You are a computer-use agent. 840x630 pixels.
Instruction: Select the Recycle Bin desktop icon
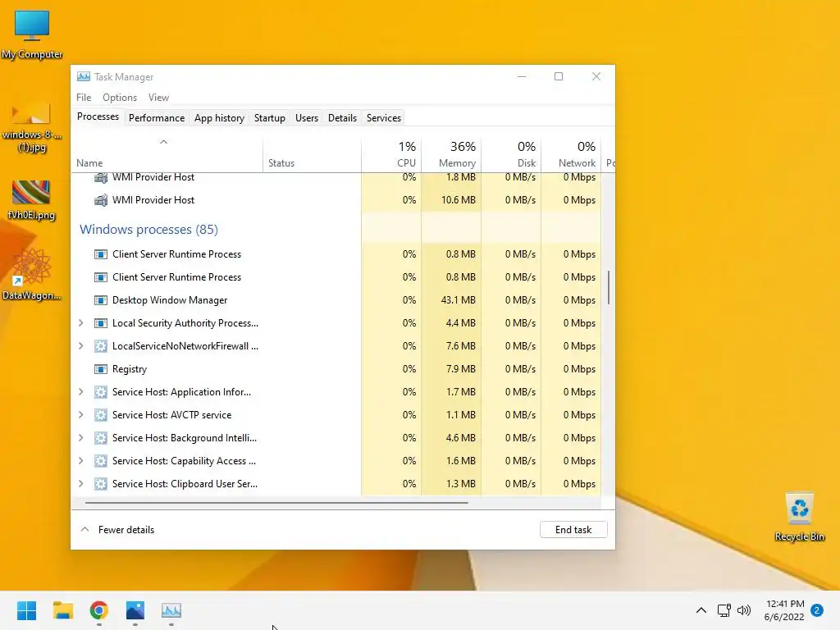(x=799, y=518)
